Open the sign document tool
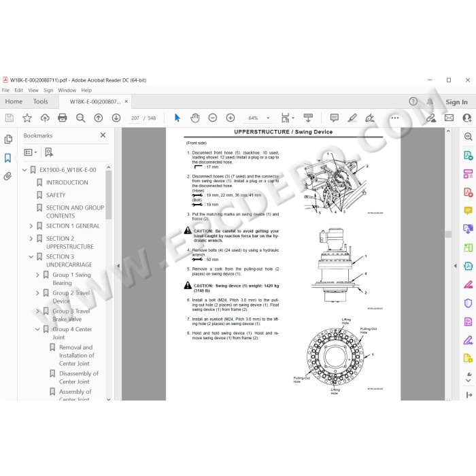This screenshot has height=476, width=476. click(370, 118)
